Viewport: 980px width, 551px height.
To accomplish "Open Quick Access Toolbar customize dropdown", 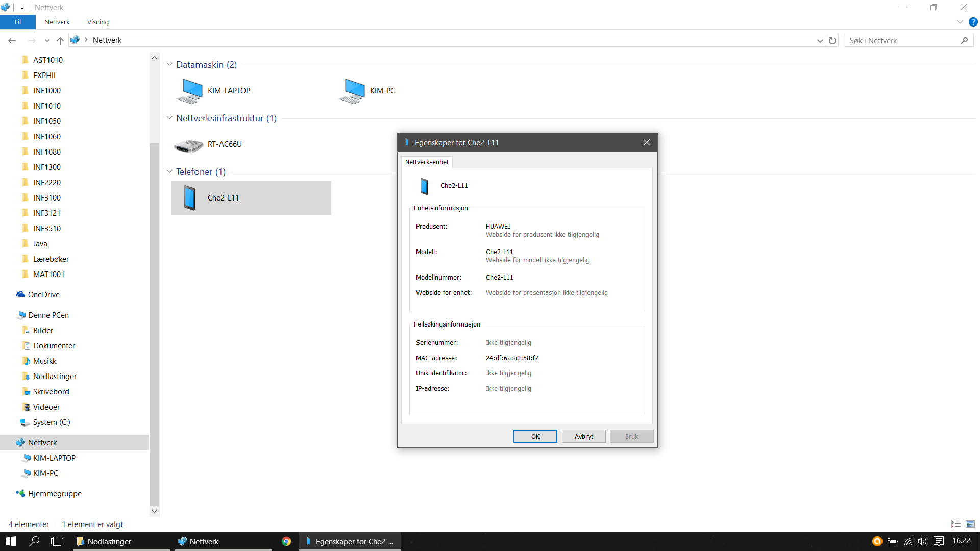I will coord(22,8).
